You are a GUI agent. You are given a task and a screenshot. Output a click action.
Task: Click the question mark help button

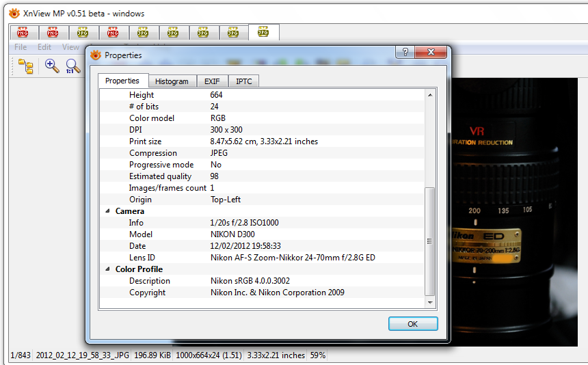(405, 52)
